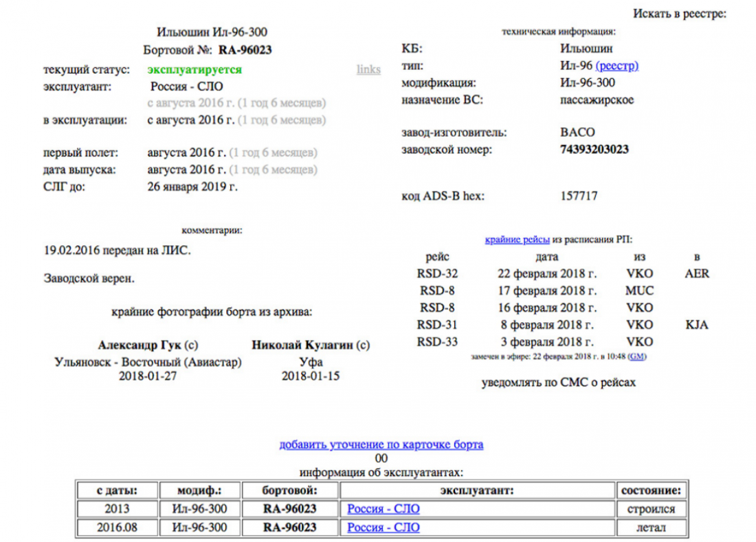Click the comment 'Заводской верен.'
Image resolution: width=756 pixels, height=542 pixels.
(89, 279)
